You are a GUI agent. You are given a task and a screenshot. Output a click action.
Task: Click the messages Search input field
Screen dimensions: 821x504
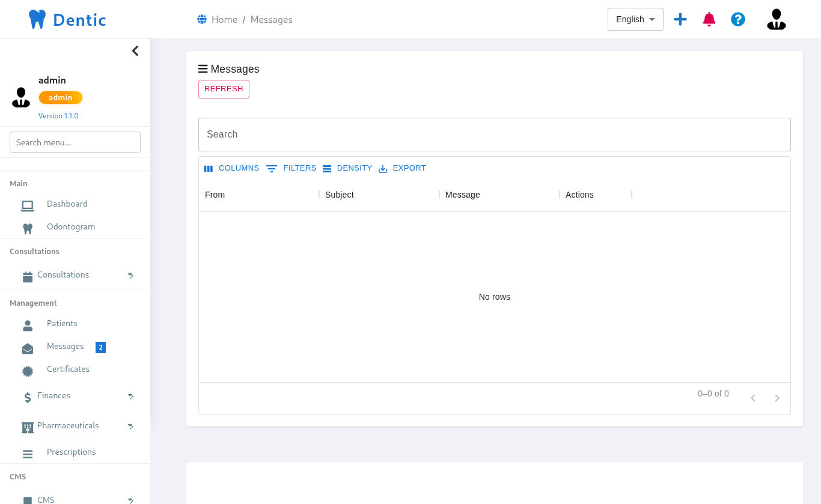(x=494, y=135)
